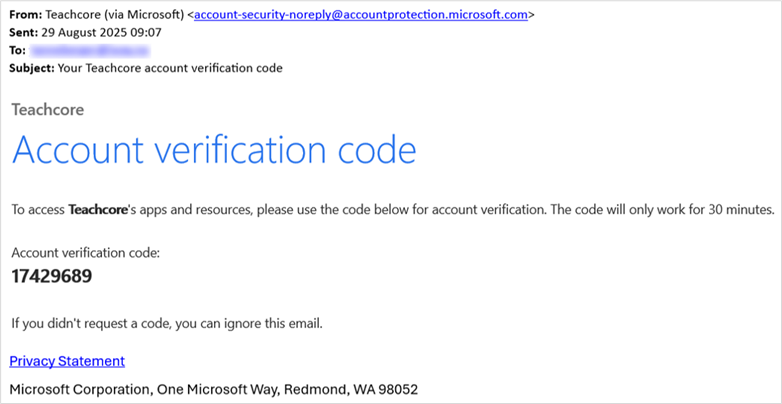Click the small Account verification code: label
The height and width of the screenshot is (404, 782).
point(85,253)
